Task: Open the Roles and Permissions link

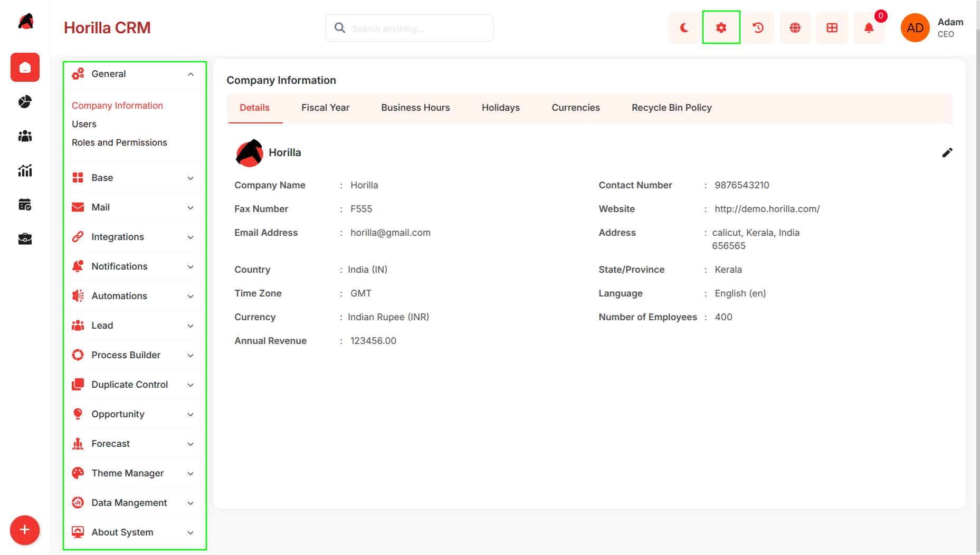Action: point(120,142)
